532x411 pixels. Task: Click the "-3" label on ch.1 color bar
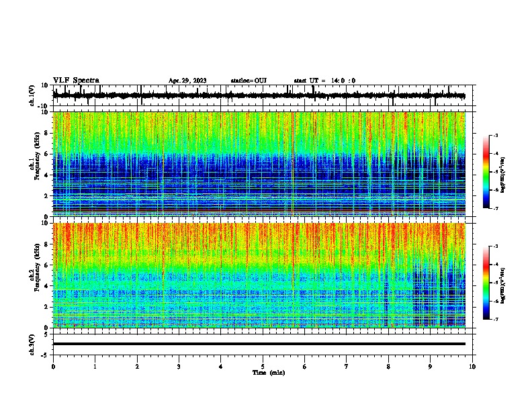(496, 135)
